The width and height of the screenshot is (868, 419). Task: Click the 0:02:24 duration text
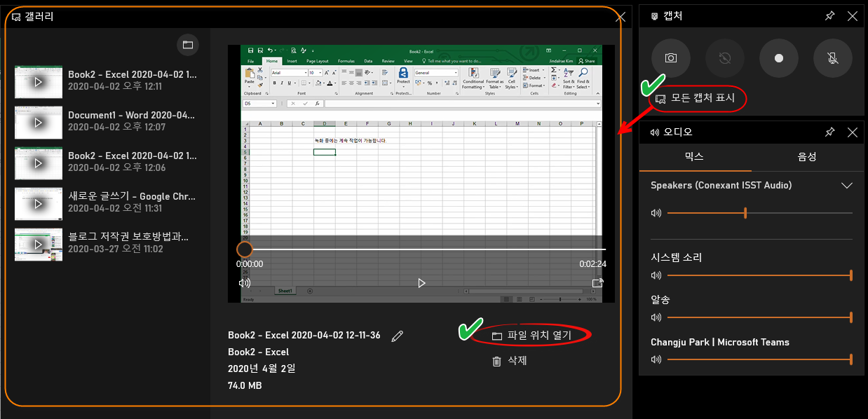click(592, 264)
